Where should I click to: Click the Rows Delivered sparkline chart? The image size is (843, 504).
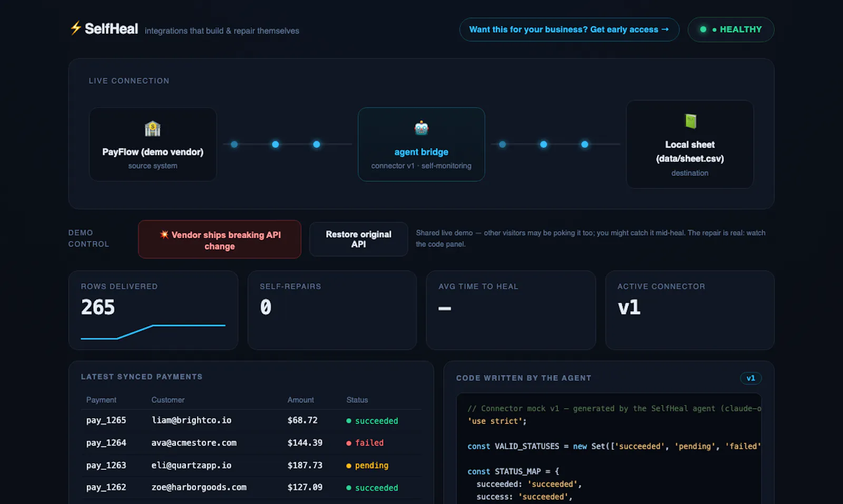coord(153,332)
